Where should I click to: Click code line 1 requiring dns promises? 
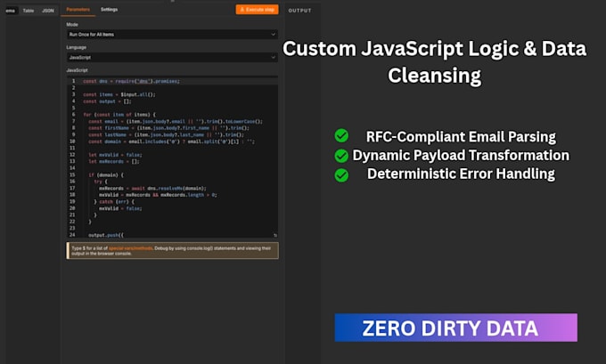coord(131,81)
